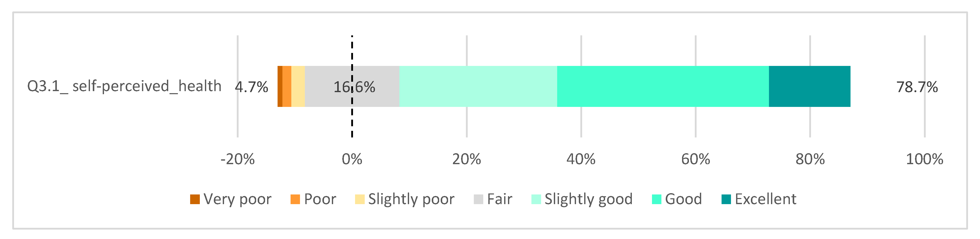
Task: Pick the Excellent legend color swatch
Action: coord(726,199)
